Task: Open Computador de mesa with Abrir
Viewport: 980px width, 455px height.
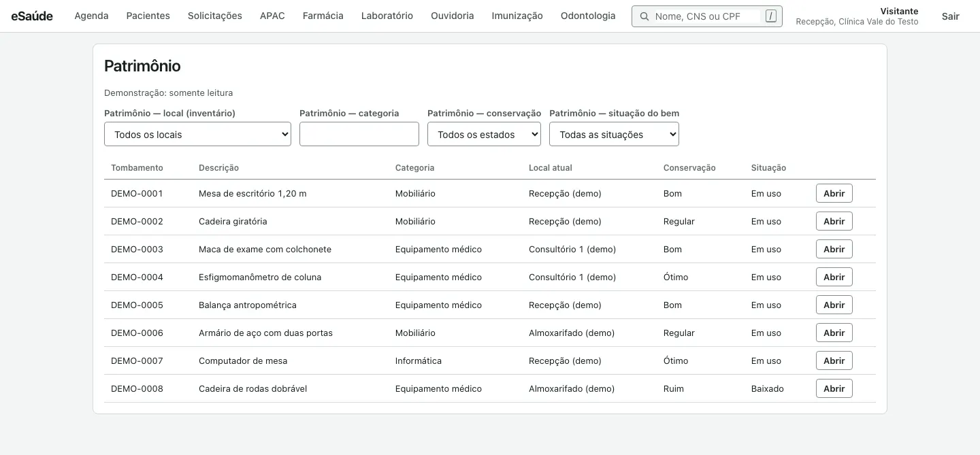Action: point(834,360)
